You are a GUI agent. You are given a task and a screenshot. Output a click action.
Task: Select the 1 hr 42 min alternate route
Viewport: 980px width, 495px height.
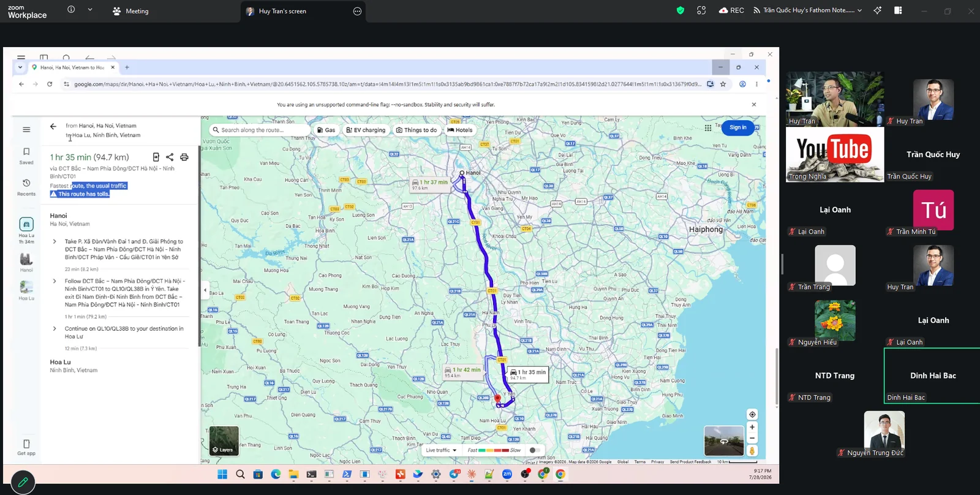pyautogui.click(x=463, y=372)
